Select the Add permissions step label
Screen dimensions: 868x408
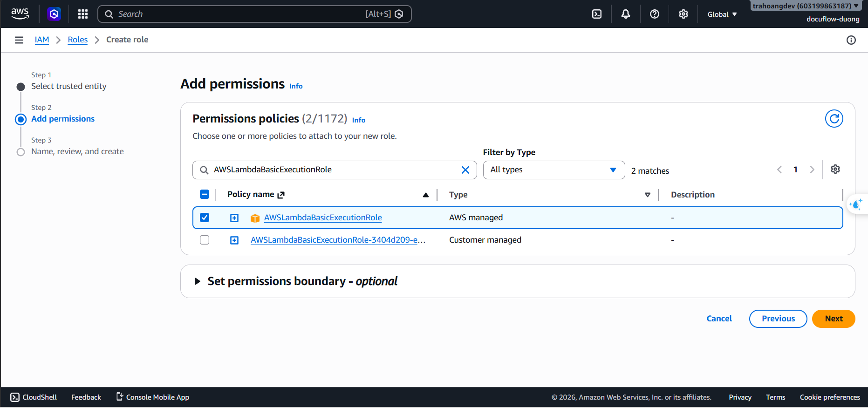coord(63,119)
